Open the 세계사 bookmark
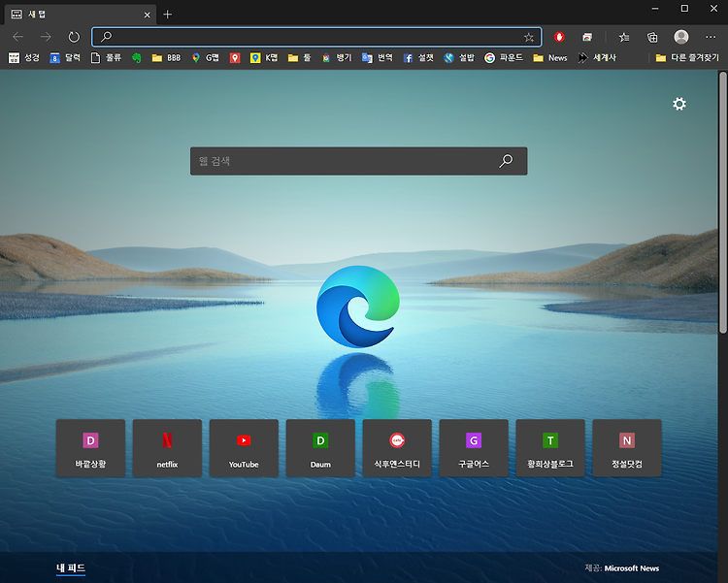 [x=597, y=57]
